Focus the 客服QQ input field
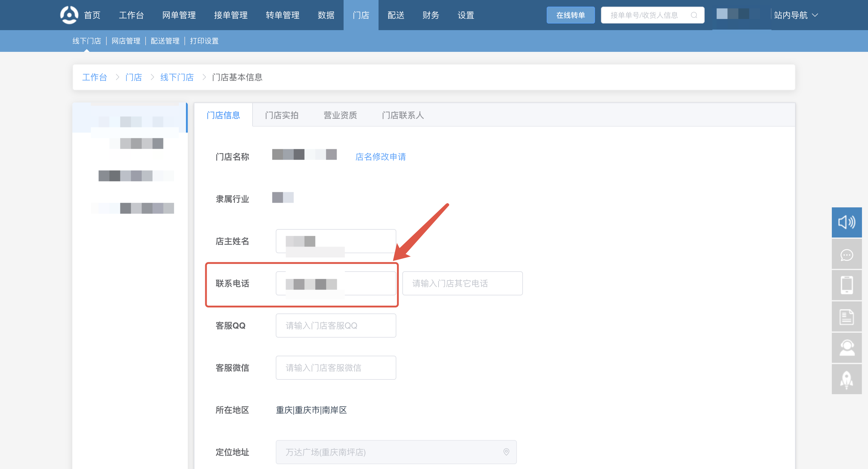 tap(336, 326)
